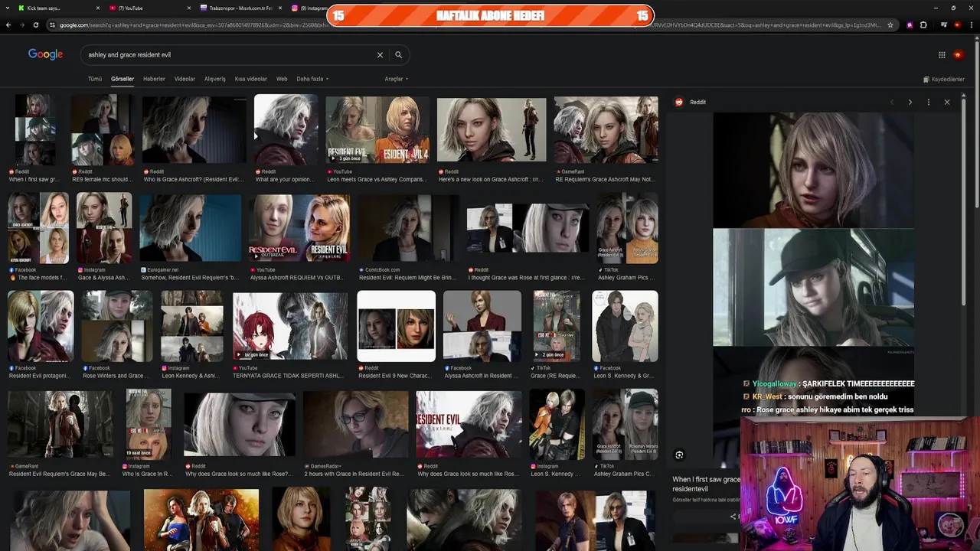Open the Instagram 'Gace & Alyssa Ash...' thumbnail
The width and height of the screenshot is (980, 551).
104,228
